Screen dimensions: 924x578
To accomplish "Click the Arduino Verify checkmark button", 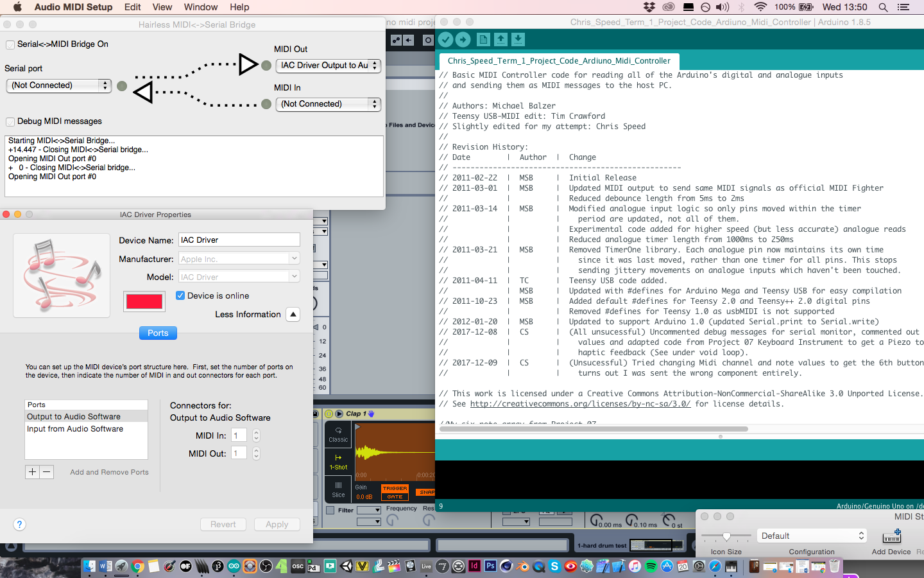I will click(445, 40).
